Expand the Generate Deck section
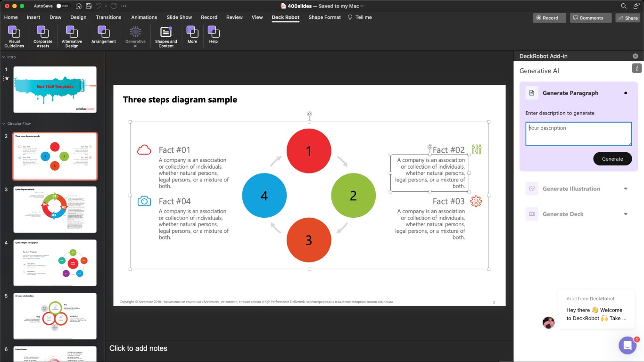The height and width of the screenshot is (362, 644). [626, 214]
